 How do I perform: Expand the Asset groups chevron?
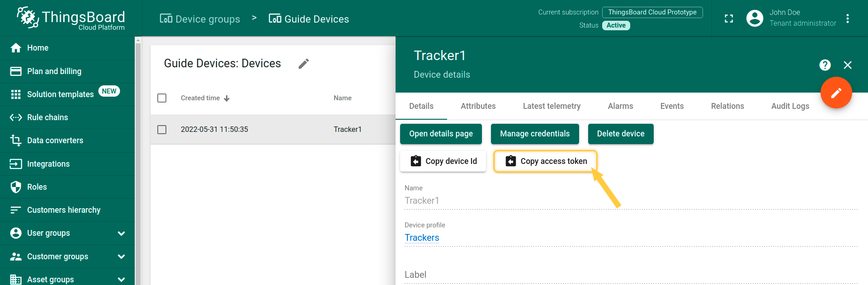tap(121, 280)
